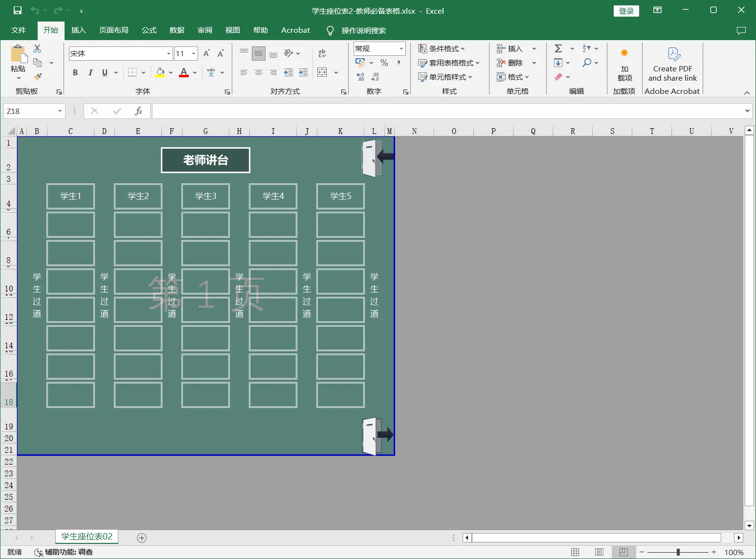This screenshot has height=559, width=756.
Task: Add a new sheet with the plus icon
Action: pyautogui.click(x=142, y=537)
